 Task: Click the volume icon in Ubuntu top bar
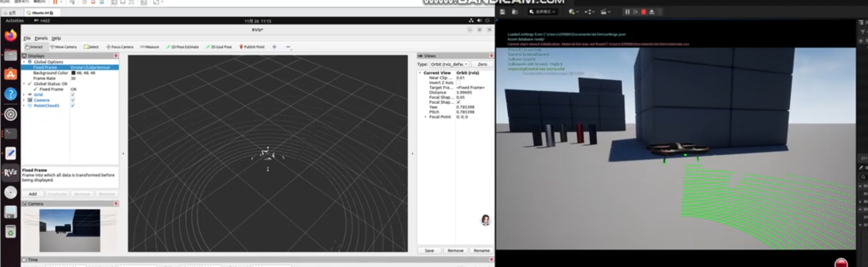pyautogui.click(x=479, y=20)
